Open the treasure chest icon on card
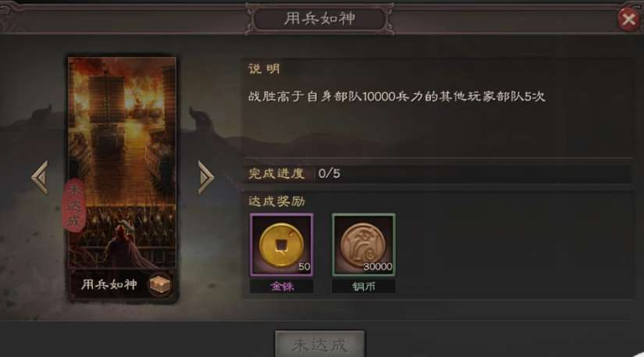 [x=159, y=284]
